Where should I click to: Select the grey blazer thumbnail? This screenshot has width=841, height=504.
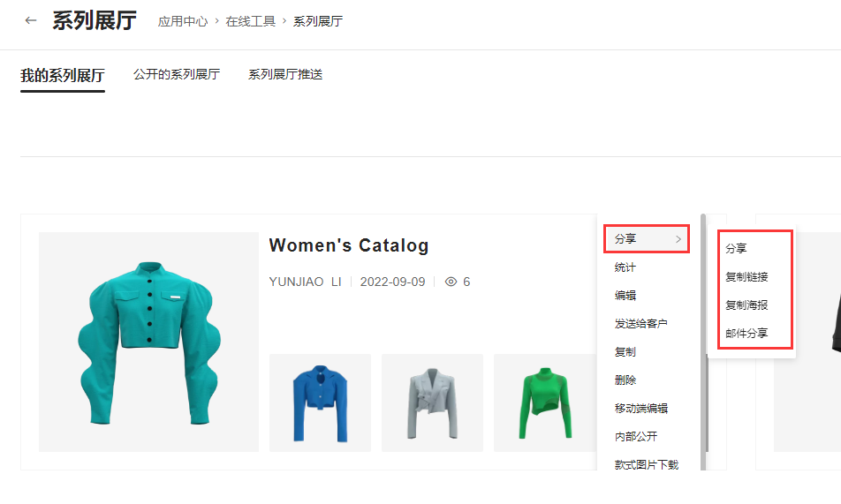(x=432, y=402)
